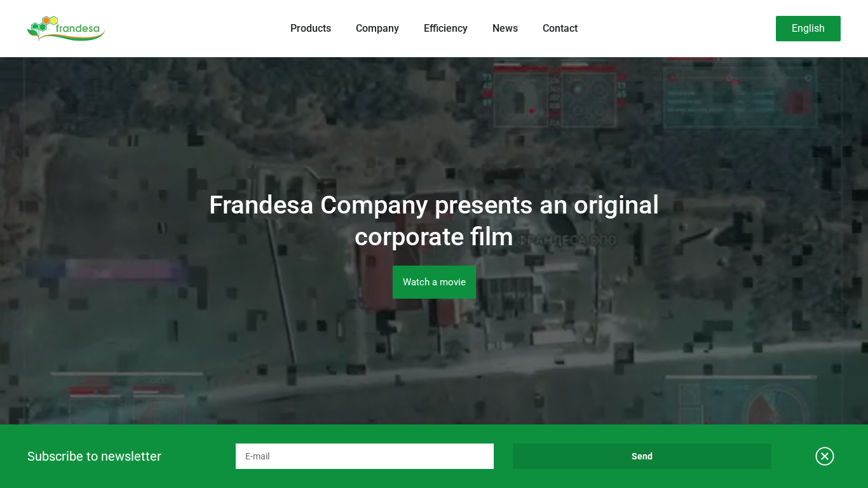Open the English language selector
Screen dimensions: 868x488
[x=808, y=29]
